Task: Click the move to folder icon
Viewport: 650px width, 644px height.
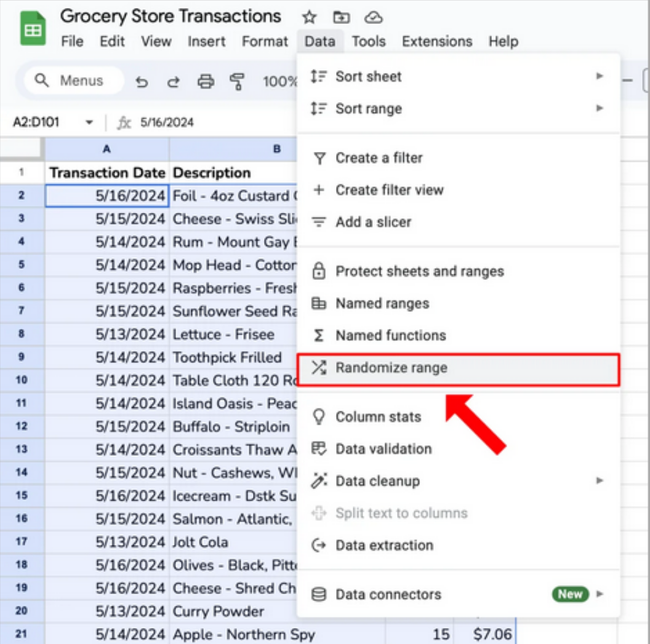Action: (x=341, y=17)
